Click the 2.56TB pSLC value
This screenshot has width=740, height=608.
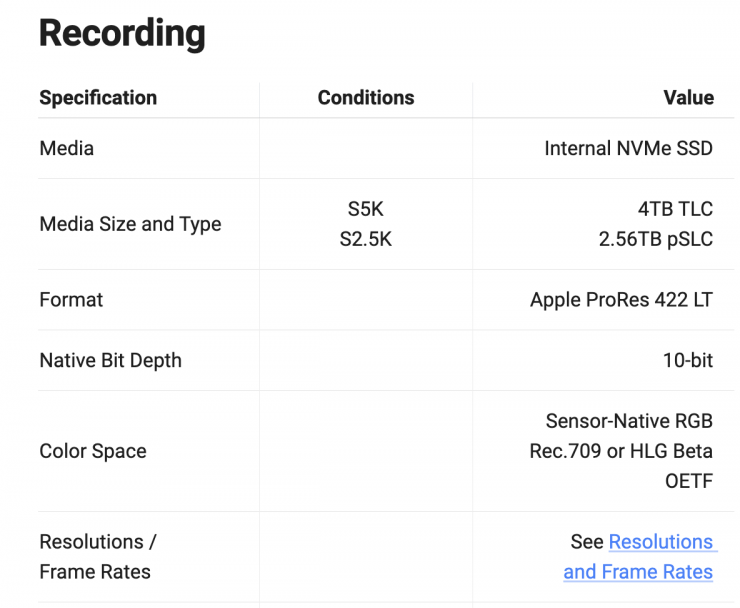click(x=656, y=240)
